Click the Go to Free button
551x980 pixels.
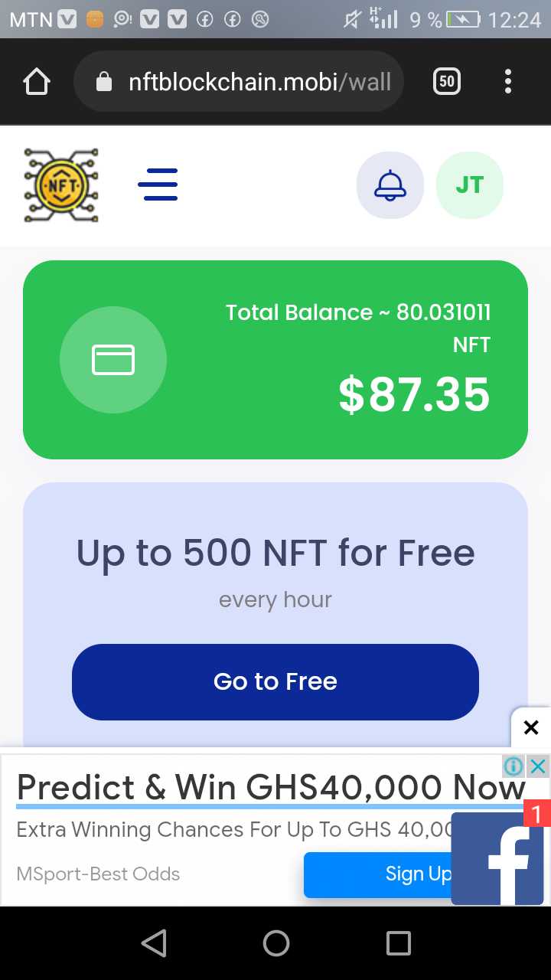[275, 681]
